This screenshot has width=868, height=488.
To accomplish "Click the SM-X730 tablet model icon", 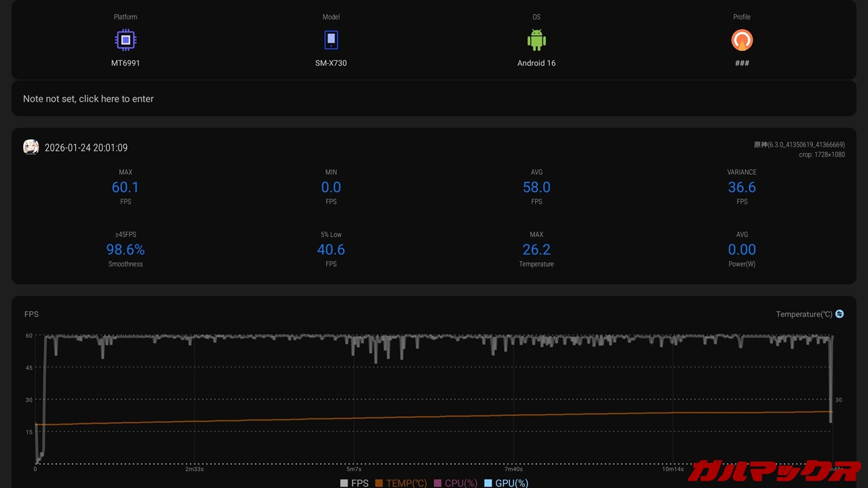I will pos(331,41).
